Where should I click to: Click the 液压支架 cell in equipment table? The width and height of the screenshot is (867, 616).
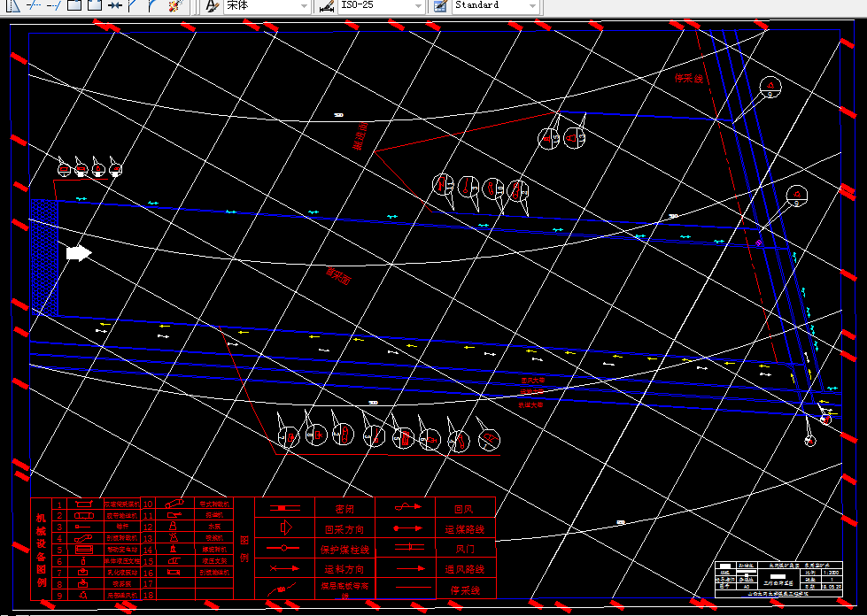(x=214, y=561)
